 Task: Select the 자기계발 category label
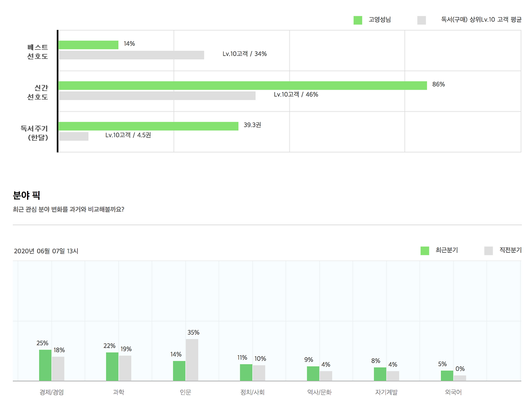coord(386,392)
